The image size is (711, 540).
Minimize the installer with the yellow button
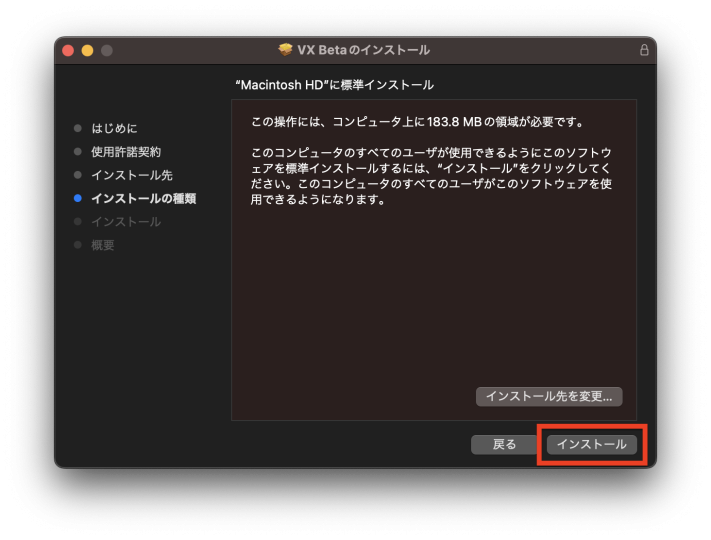coord(88,50)
